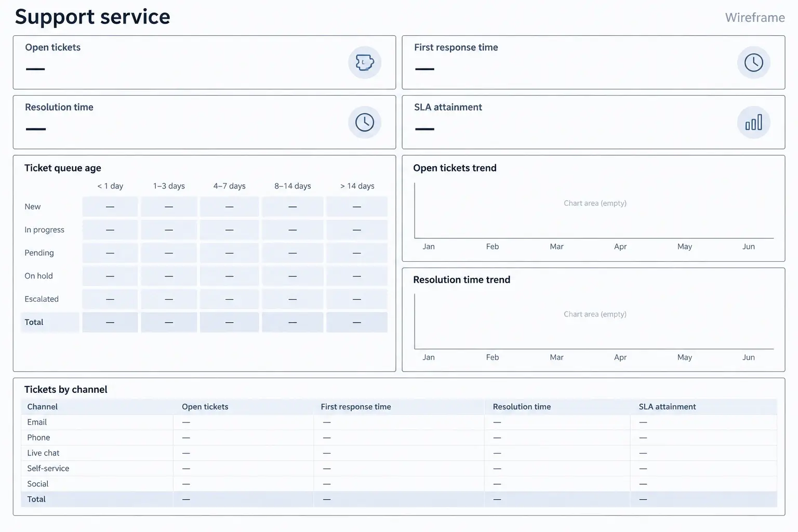Select the On hold row label
Viewport: 798px width, 532px height.
point(38,276)
